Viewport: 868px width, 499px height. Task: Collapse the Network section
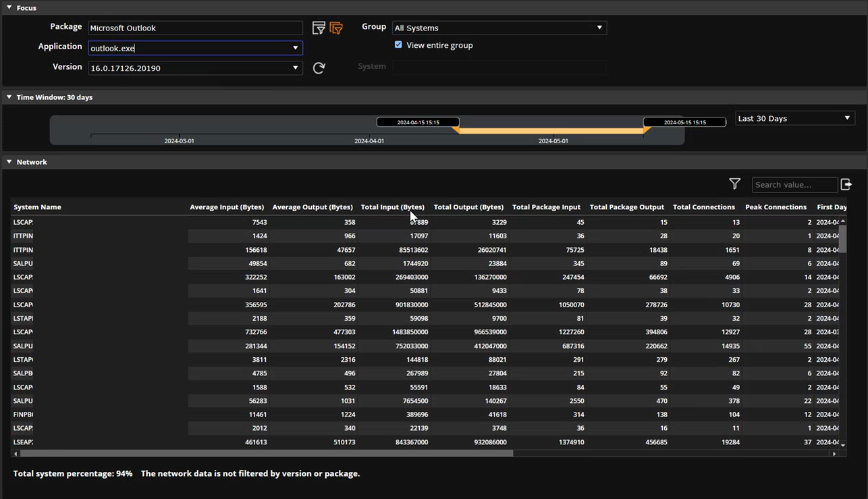9,162
